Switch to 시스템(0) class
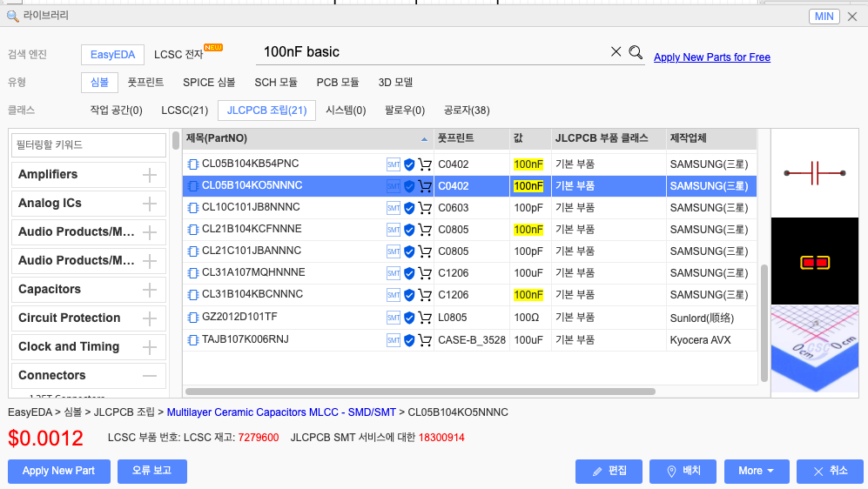Screen dimensions: 868x489 346,111
